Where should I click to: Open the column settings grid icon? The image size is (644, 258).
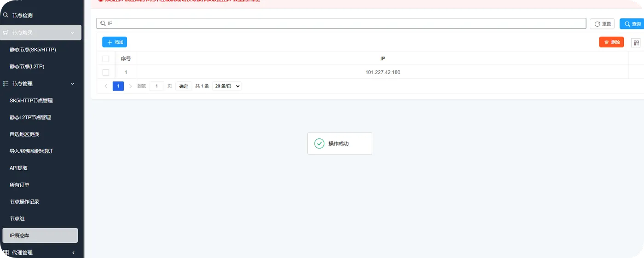636,43
